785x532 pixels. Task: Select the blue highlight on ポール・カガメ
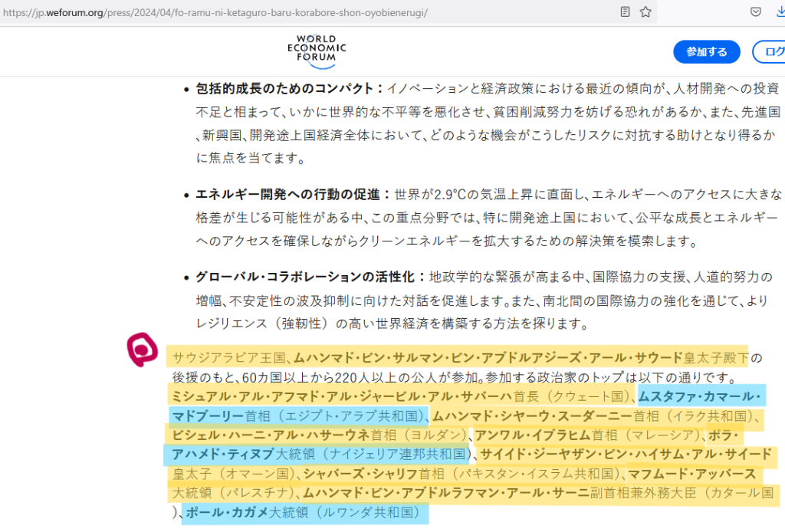pos(226,512)
